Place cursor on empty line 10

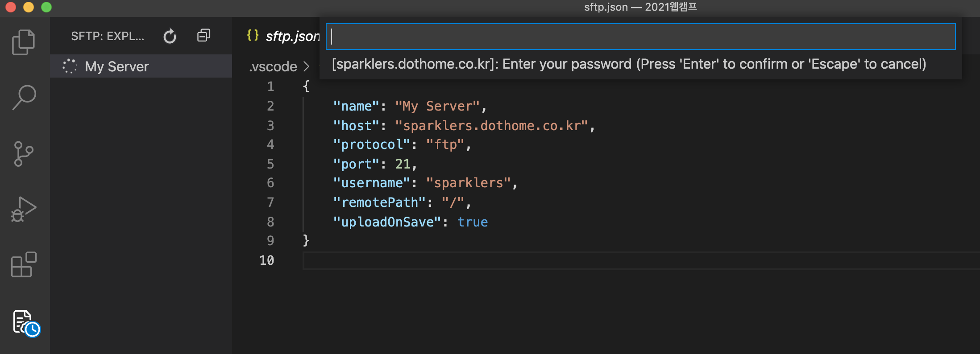click(641, 260)
